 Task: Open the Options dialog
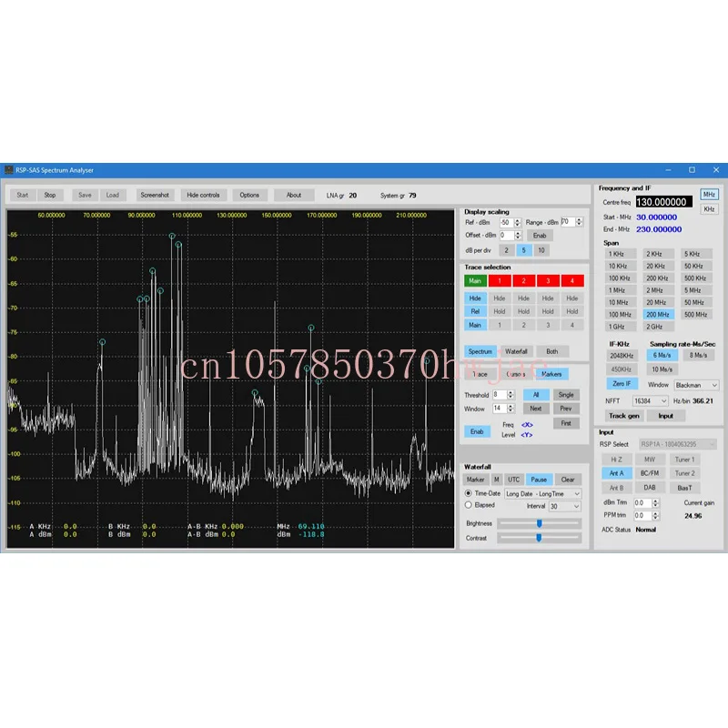[249, 195]
